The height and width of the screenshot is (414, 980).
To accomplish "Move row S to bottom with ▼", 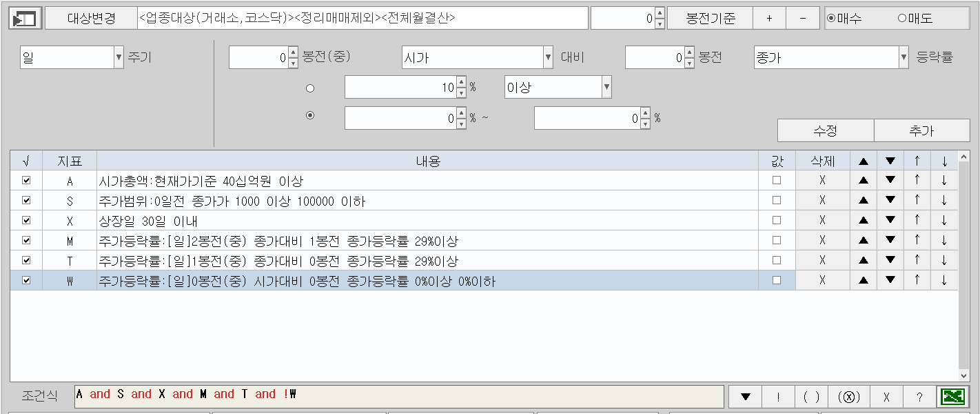I will (x=890, y=201).
